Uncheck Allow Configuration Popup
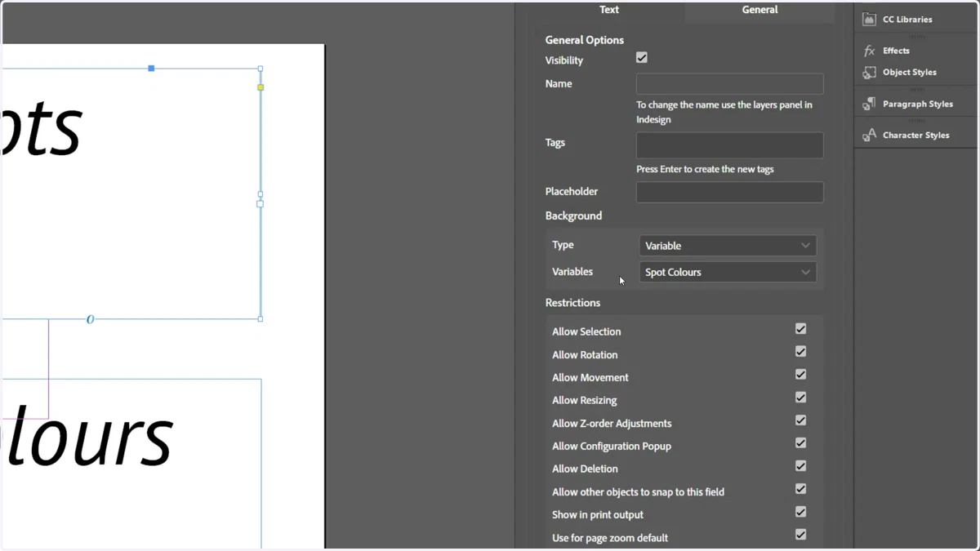980x551 pixels. point(801,443)
